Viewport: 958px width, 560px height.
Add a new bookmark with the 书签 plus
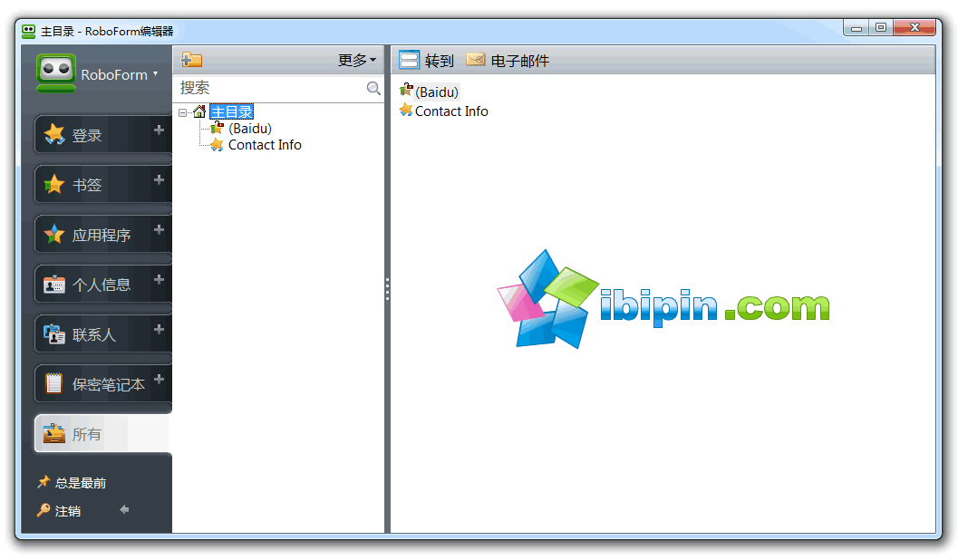(x=159, y=180)
